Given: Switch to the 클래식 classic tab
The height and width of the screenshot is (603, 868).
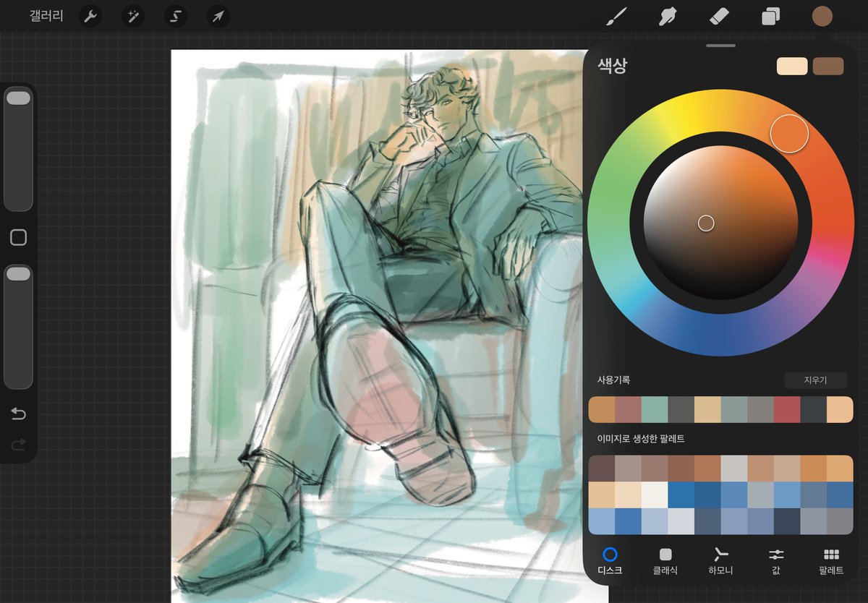Looking at the screenshot, I should 665,562.
